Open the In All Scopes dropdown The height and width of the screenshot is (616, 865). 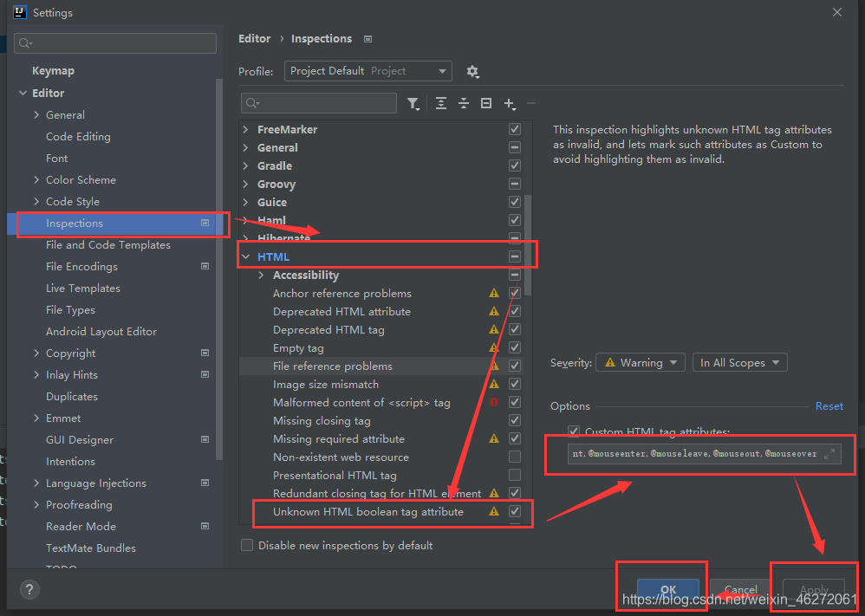coord(740,362)
